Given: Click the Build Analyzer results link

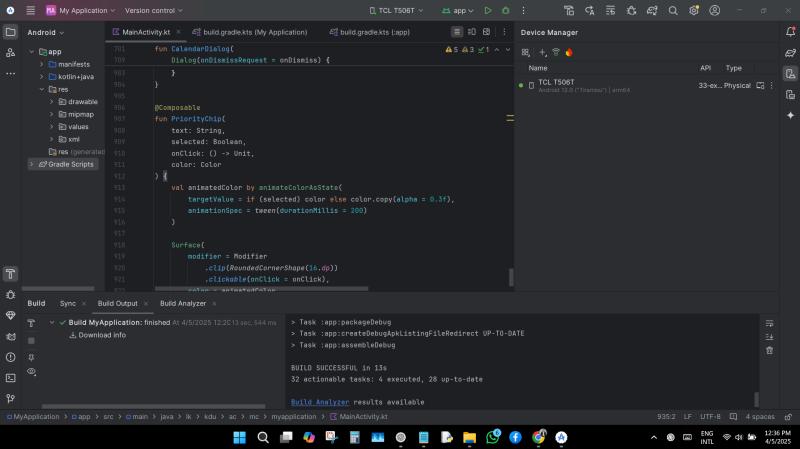Looking at the screenshot, I should tap(320, 402).
